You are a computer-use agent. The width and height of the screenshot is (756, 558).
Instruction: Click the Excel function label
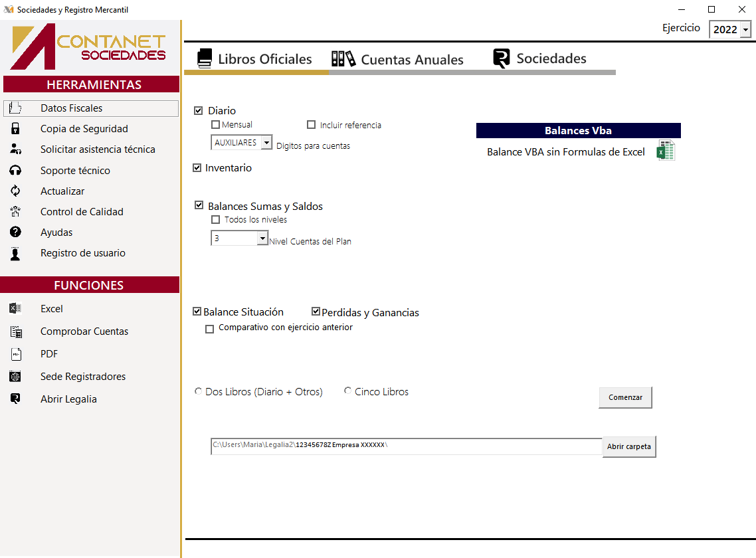(52, 309)
